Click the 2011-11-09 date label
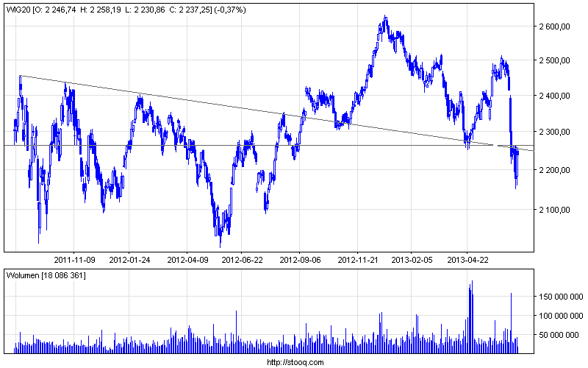 [x=75, y=260]
